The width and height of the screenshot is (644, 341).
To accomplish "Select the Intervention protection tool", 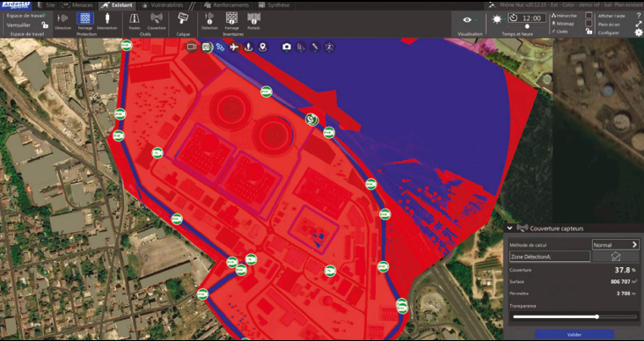I will click(x=107, y=21).
